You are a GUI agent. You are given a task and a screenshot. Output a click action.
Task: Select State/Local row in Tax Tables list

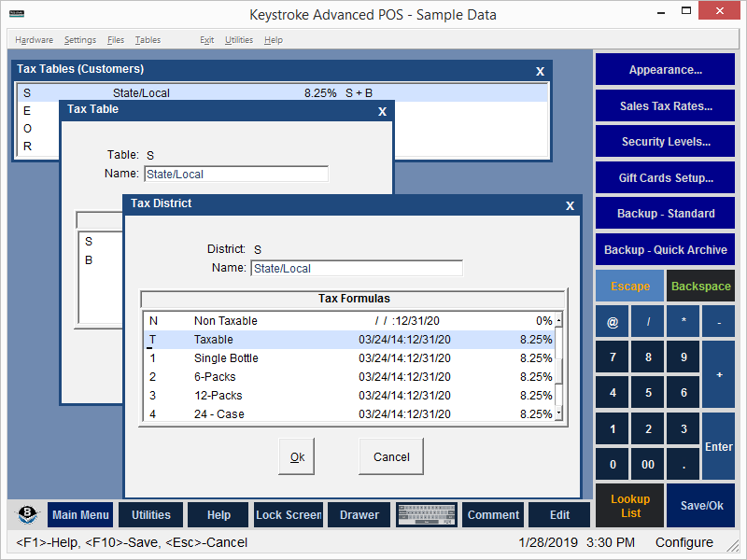pos(283,92)
